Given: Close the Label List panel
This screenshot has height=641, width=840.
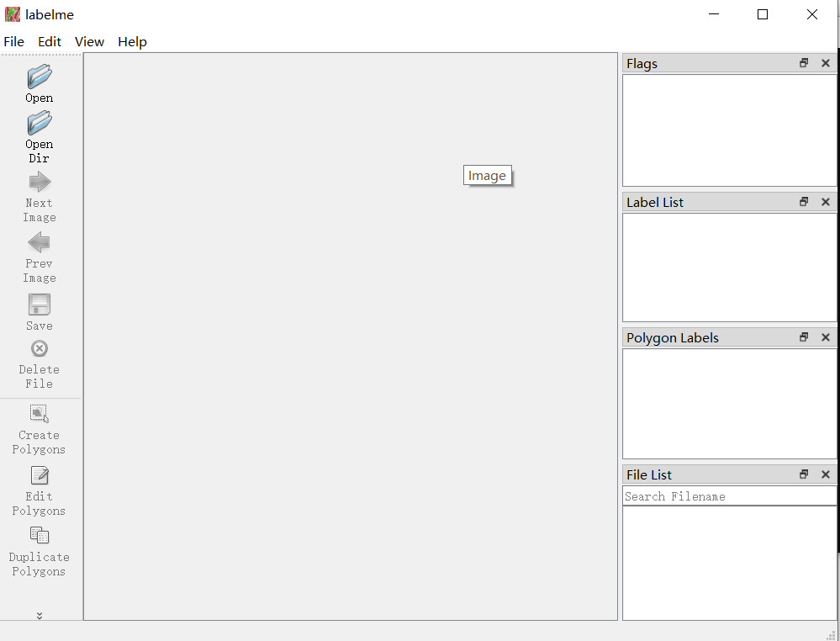Looking at the screenshot, I should (x=826, y=202).
